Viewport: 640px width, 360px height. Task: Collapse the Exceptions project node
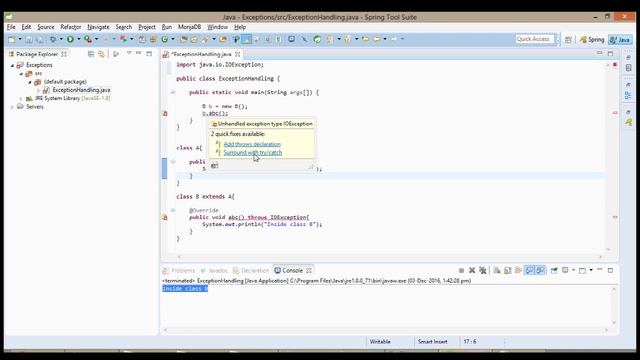click(x=12, y=65)
